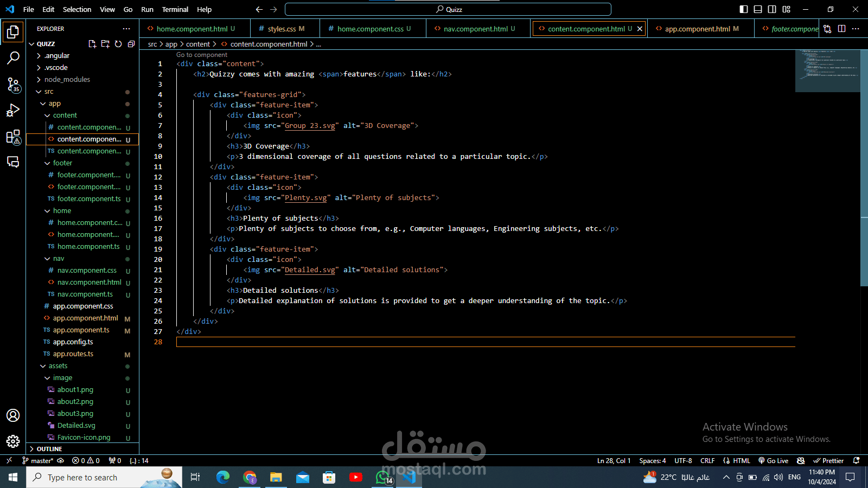Open the Remote Explorer view
Screen dimensions: 868x488
coord(13,162)
